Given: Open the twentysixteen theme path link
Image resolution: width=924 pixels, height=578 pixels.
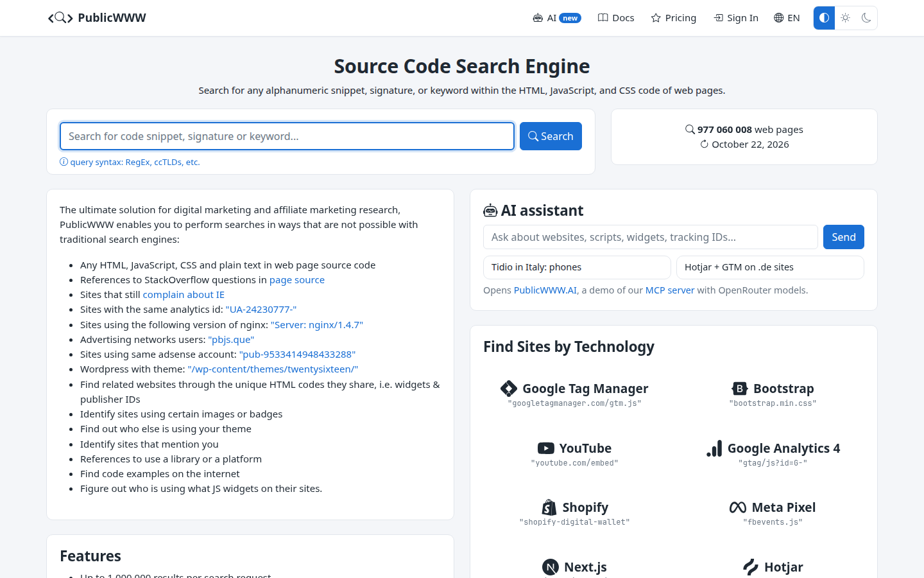Looking at the screenshot, I should [273, 369].
